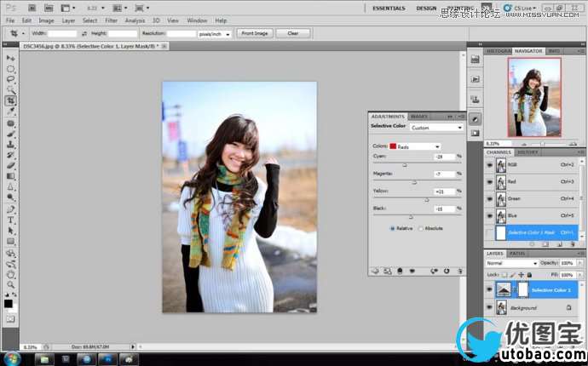Open the Fill slider arrow
Screen dimensions: 588x366
coord(580,275)
